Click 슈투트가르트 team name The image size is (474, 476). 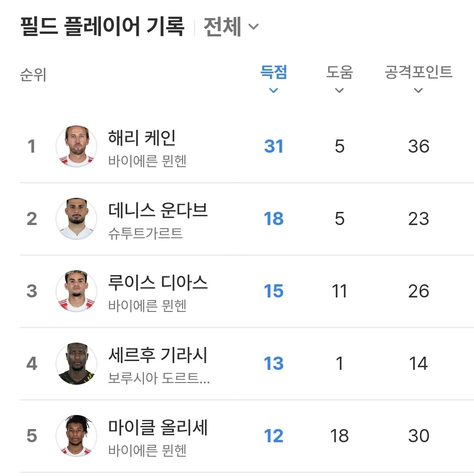(x=145, y=233)
